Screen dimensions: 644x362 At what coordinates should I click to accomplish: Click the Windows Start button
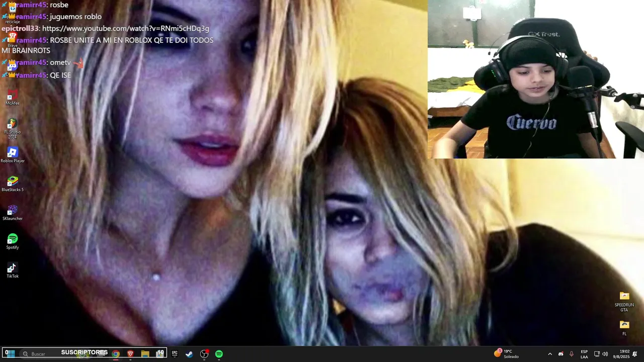click(10, 353)
